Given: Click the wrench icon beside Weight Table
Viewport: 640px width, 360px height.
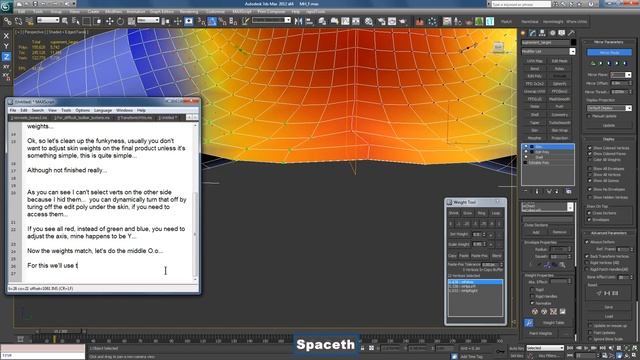Looking at the screenshot, I should [x=529, y=323].
